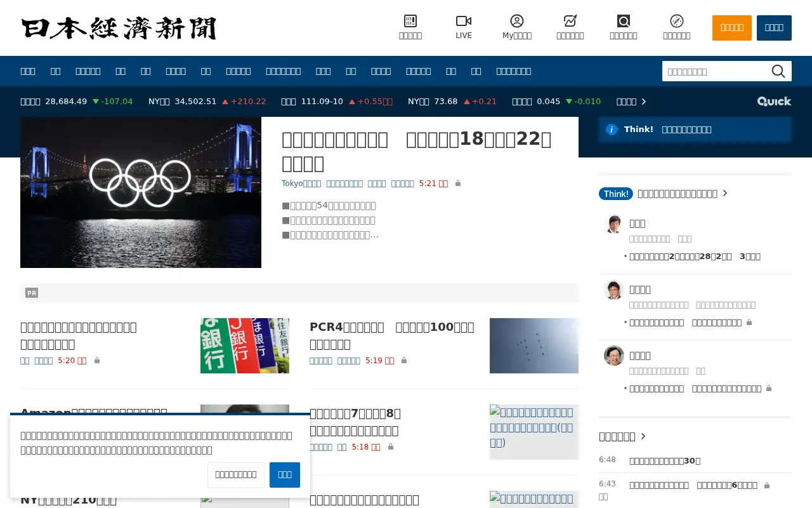Open the Olympic rings bridge photo
812x508 pixels.
[141, 192]
